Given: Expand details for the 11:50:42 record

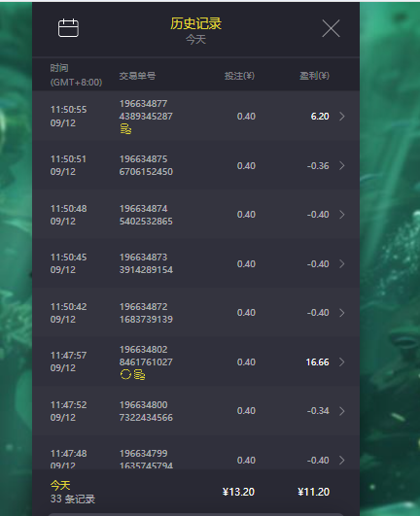Looking at the screenshot, I should coord(342,313).
